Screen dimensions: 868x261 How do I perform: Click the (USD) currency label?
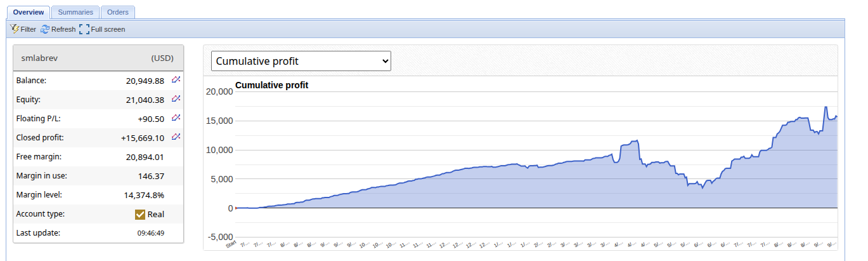tap(162, 58)
